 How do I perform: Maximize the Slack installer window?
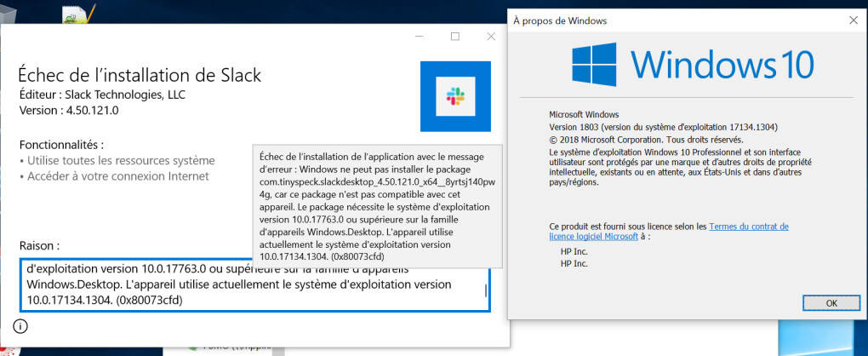click(x=455, y=37)
